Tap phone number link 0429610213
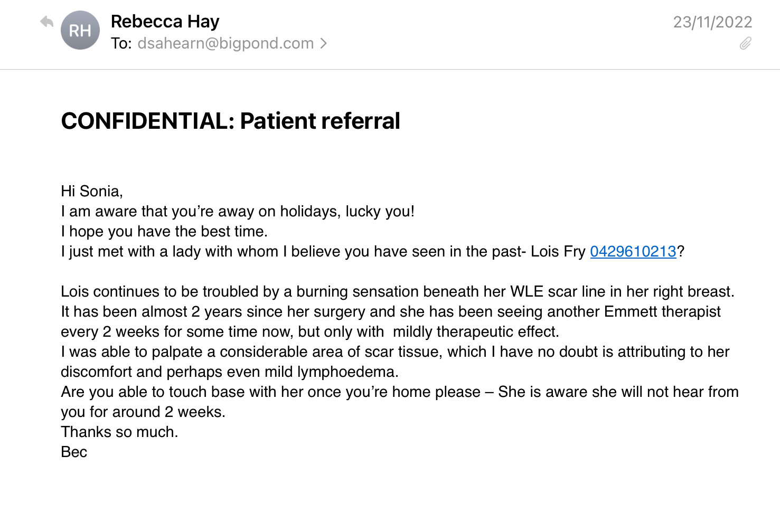This screenshot has height=532, width=780. point(633,252)
